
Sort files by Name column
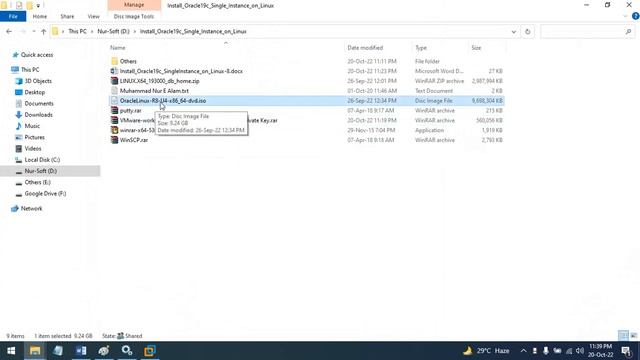(118, 48)
